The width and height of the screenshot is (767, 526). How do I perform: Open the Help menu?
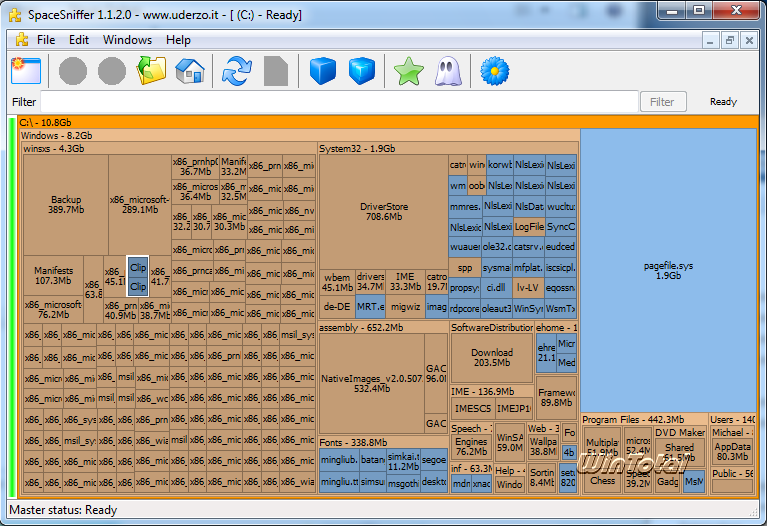pyautogui.click(x=178, y=40)
